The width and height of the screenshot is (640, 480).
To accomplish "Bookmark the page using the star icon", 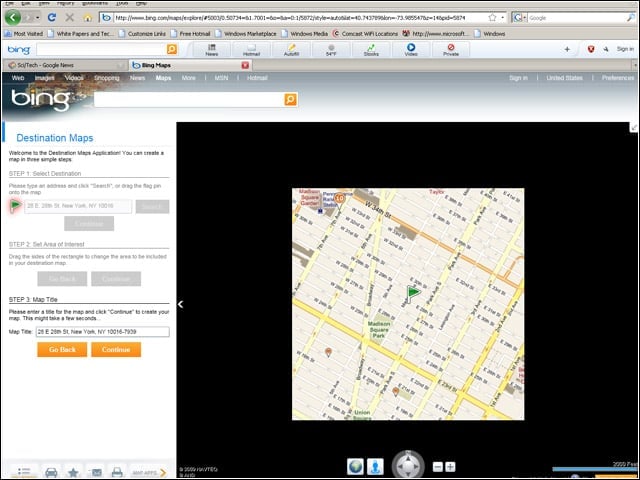I will (492, 18).
